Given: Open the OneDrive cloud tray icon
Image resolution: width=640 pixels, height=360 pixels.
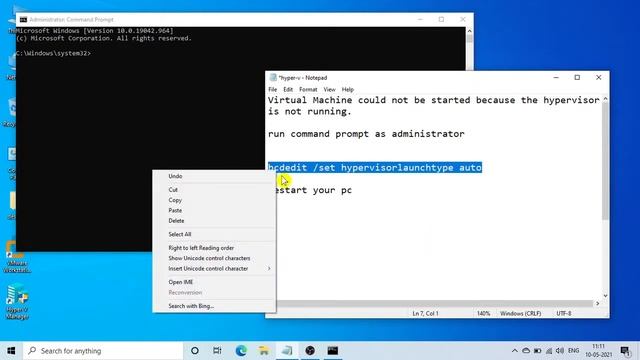Looking at the screenshot, I should [x=526, y=351].
